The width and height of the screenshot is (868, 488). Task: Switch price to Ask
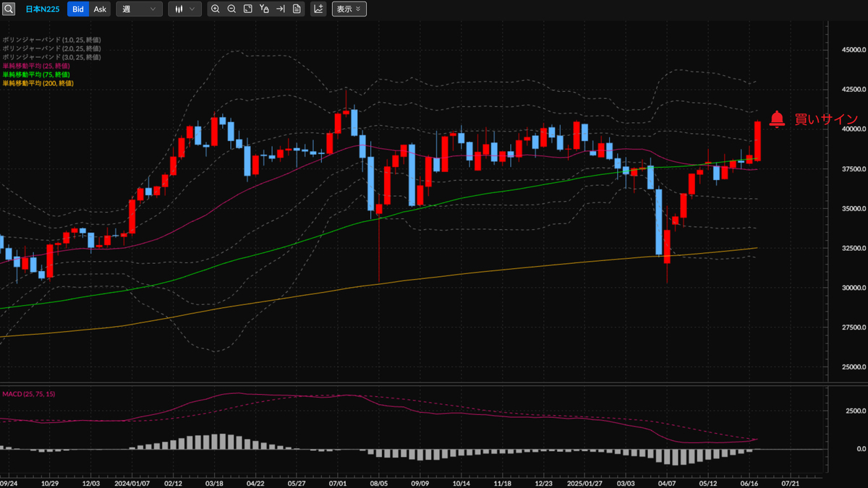[100, 9]
